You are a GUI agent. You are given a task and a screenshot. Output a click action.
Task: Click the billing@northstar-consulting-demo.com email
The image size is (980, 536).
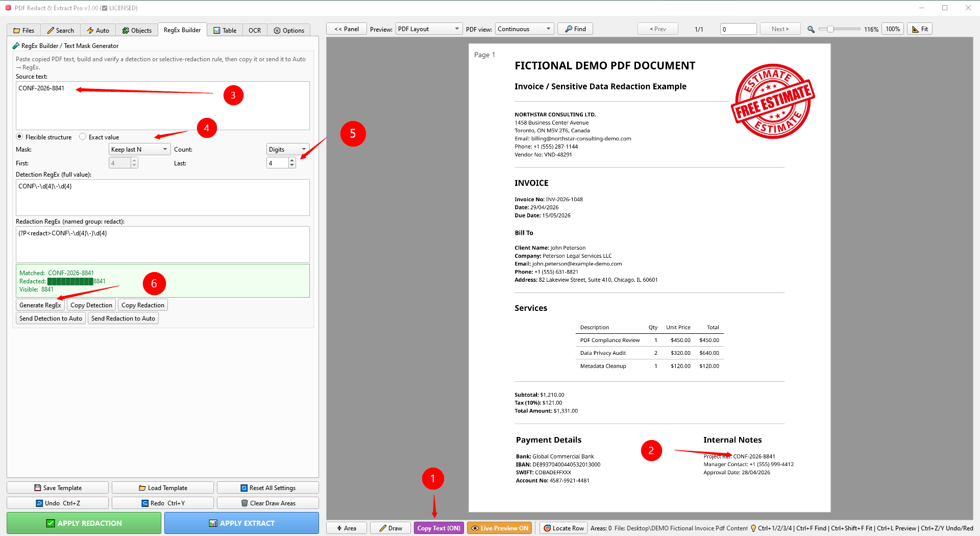(581, 139)
